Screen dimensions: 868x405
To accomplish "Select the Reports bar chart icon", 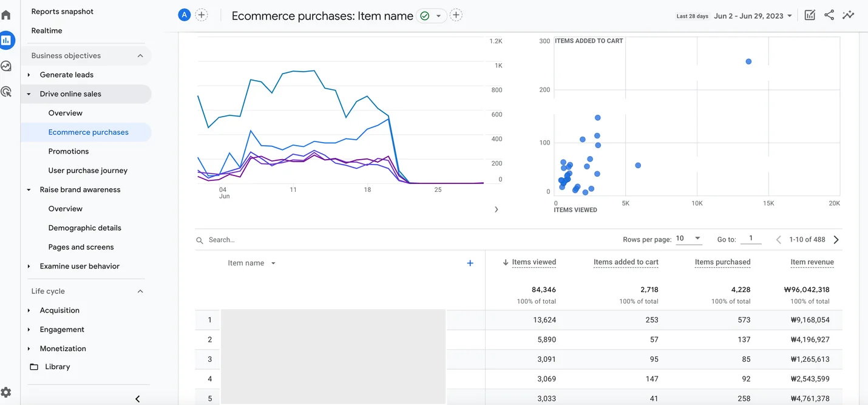I will coord(7,41).
